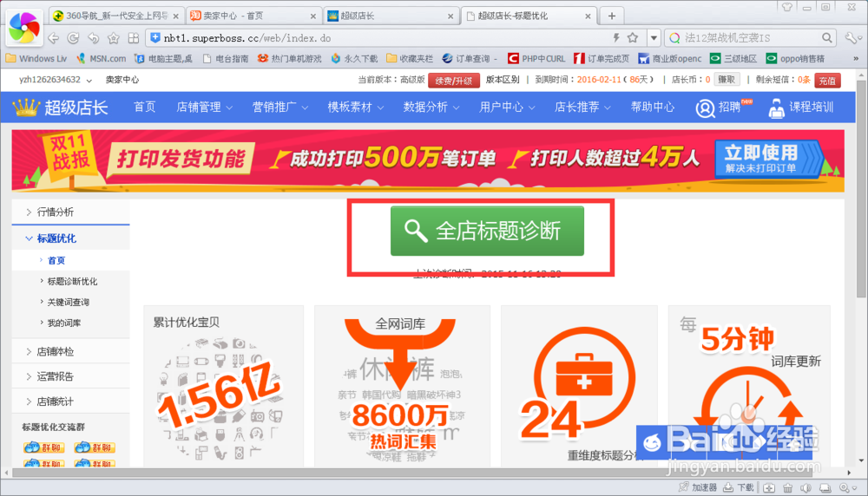The height and width of the screenshot is (496, 868).
Task: Switch to the 卖家中心 - 首页 tab
Action: click(253, 16)
